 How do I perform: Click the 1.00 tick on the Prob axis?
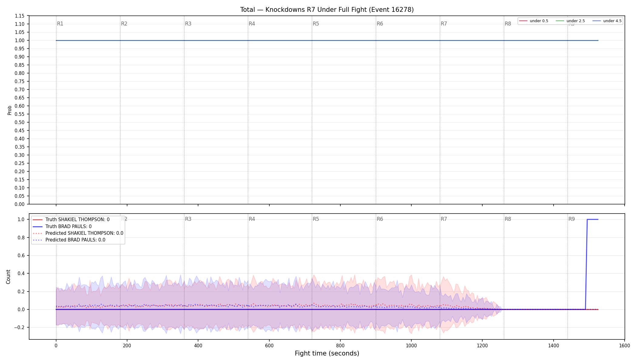[20, 40]
